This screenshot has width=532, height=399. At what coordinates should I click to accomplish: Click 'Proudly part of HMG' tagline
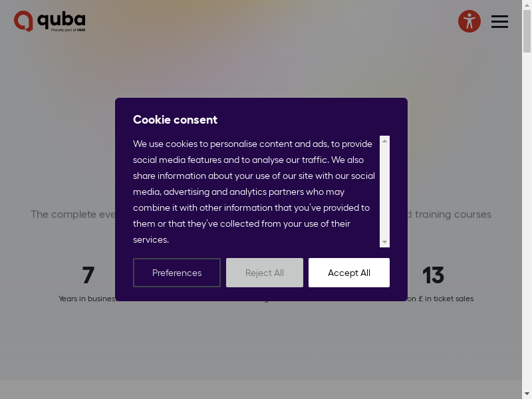[68, 31]
